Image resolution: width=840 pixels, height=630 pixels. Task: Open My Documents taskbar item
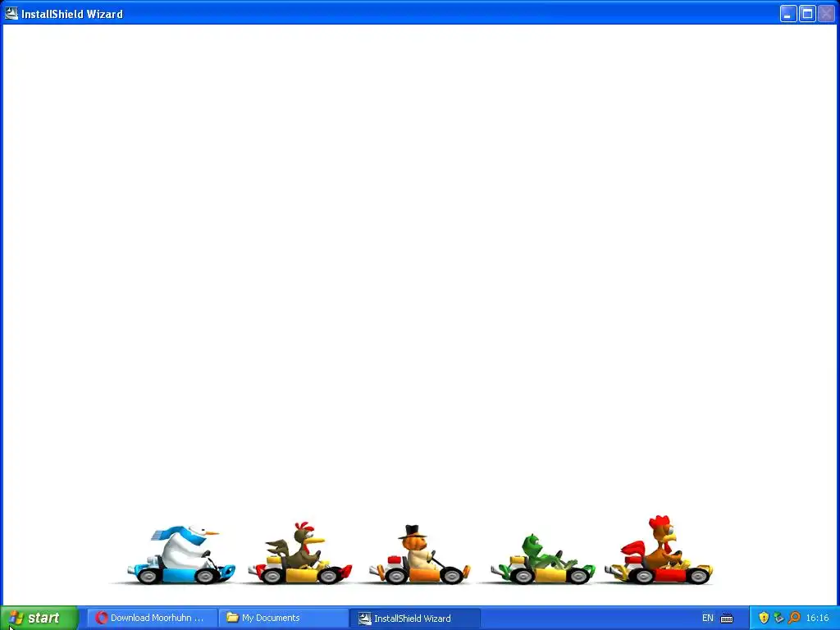click(x=283, y=618)
